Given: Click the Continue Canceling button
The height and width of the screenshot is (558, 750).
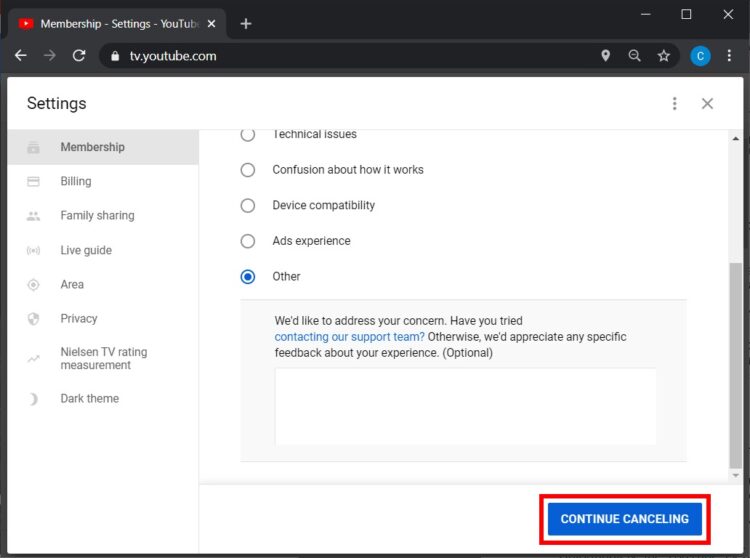Looking at the screenshot, I should [x=625, y=519].
